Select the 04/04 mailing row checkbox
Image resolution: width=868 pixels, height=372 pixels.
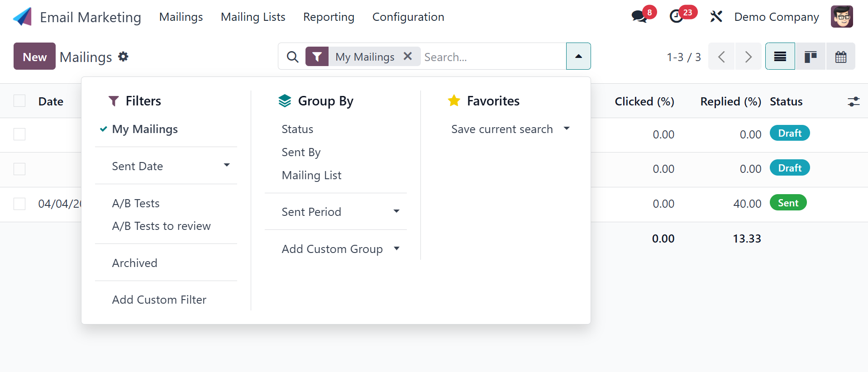pos(19,204)
